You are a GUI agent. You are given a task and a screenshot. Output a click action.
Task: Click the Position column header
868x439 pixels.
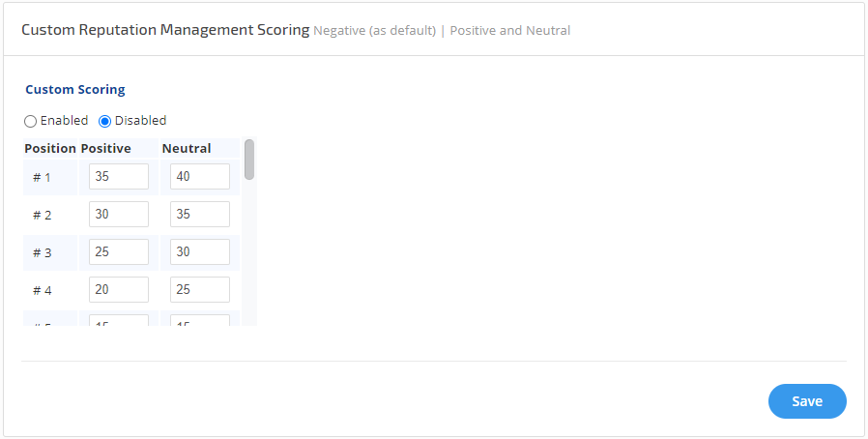coord(50,149)
